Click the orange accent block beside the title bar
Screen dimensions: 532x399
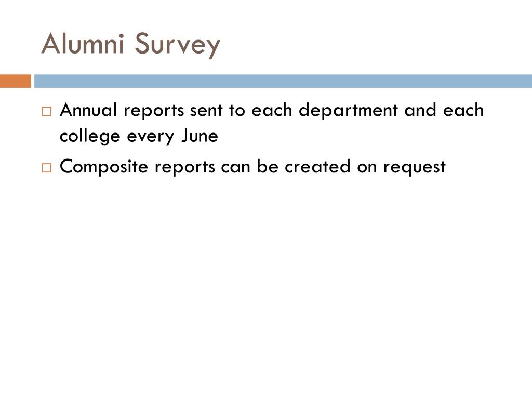(x=15, y=81)
